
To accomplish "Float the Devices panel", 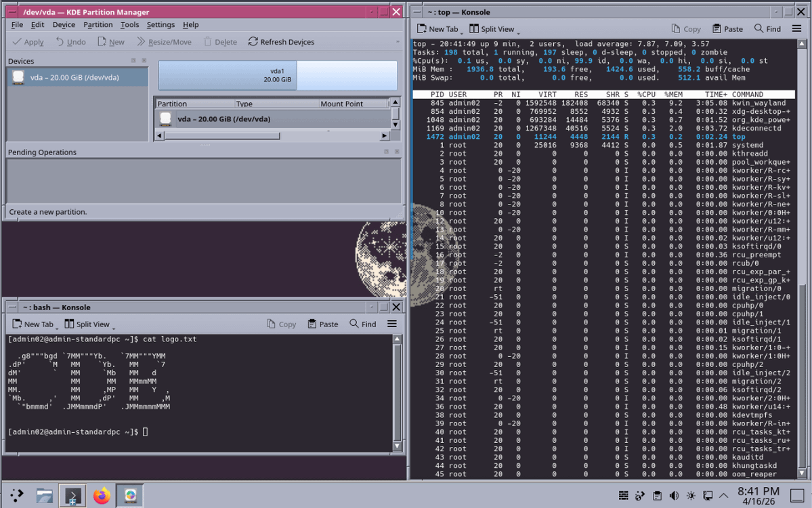I will tap(133, 60).
